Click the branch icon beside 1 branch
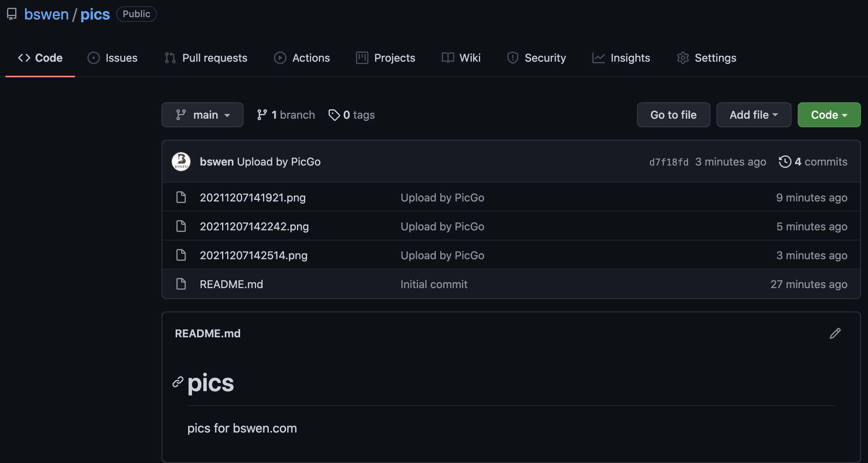Viewport: 868px width, 463px height. [x=262, y=115]
